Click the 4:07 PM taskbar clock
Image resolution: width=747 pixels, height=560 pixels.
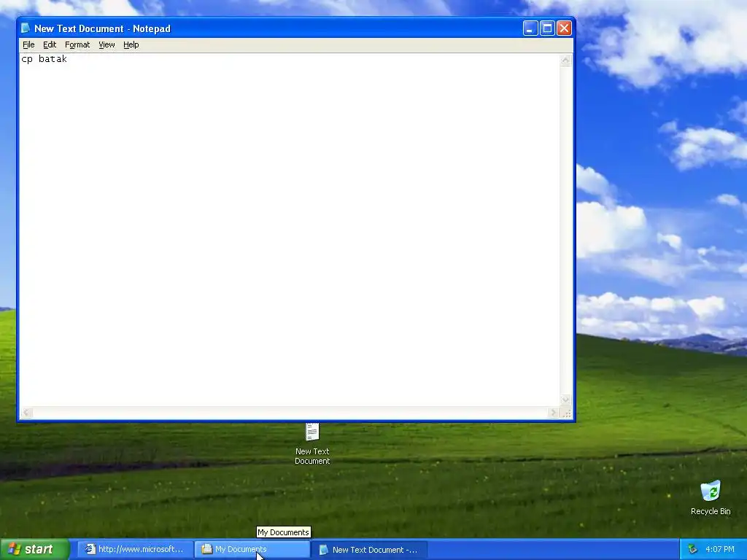(x=720, y=550)
